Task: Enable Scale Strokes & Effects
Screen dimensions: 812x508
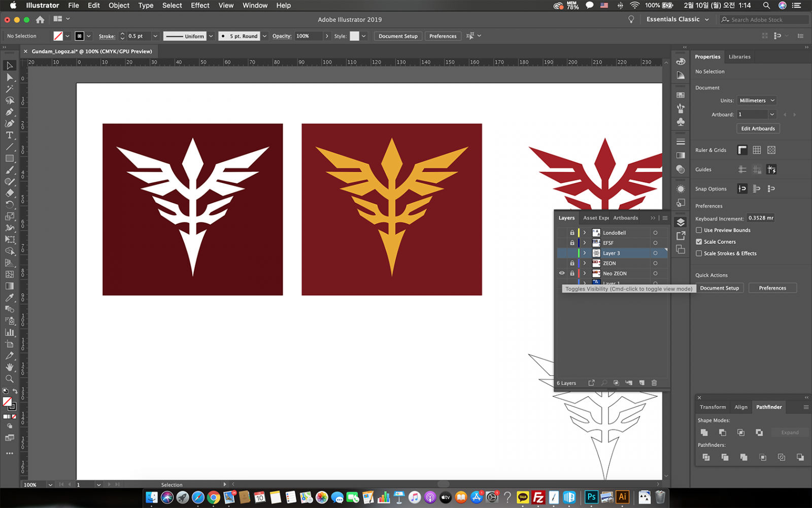Action: 699,253
